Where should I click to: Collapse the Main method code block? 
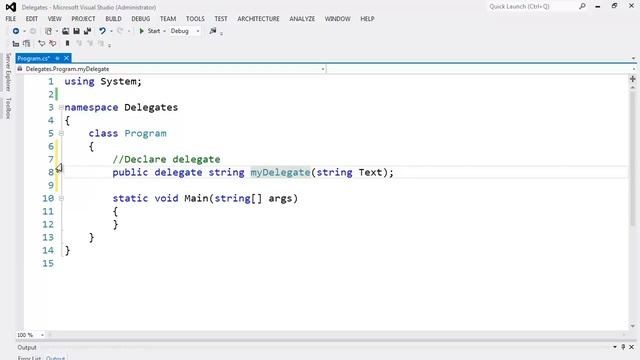point(61,198)
